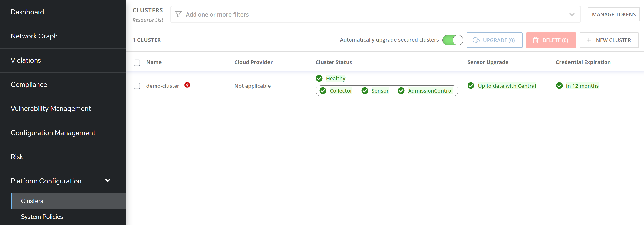Open Configuration Management
Viewport: 644px width, 225px height.
(x=63, y=133)
